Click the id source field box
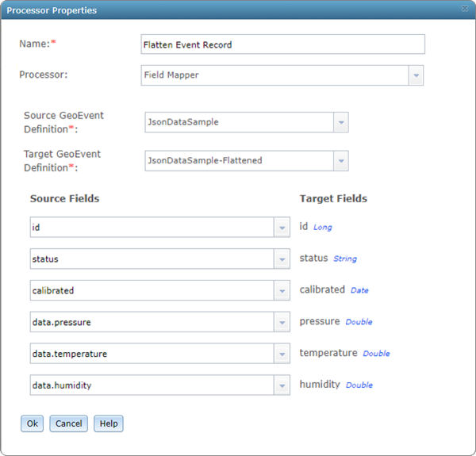The height and width of the screenshot is (456, 476). click(x=152, y=228)
